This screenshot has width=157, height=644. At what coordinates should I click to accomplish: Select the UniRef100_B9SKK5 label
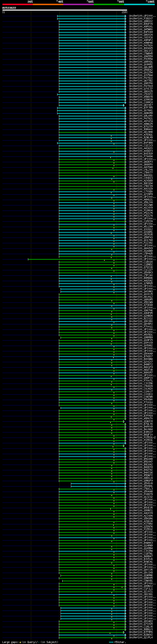141,48
